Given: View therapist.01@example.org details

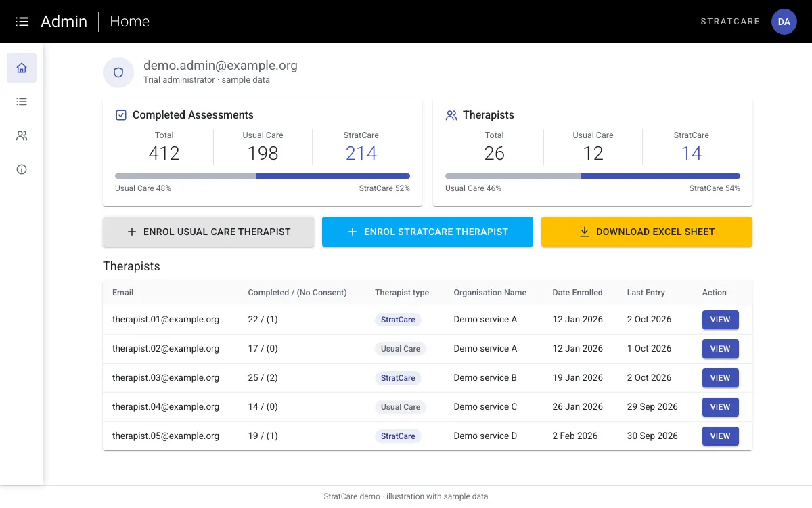Looking at the screenshot, I should tap(721, 320).
